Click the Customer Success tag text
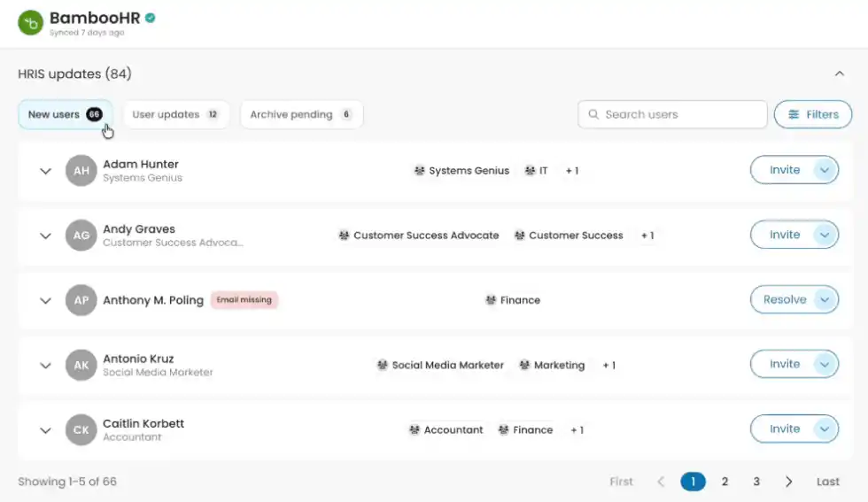This screenshot has width=868, height=502. 576,236
